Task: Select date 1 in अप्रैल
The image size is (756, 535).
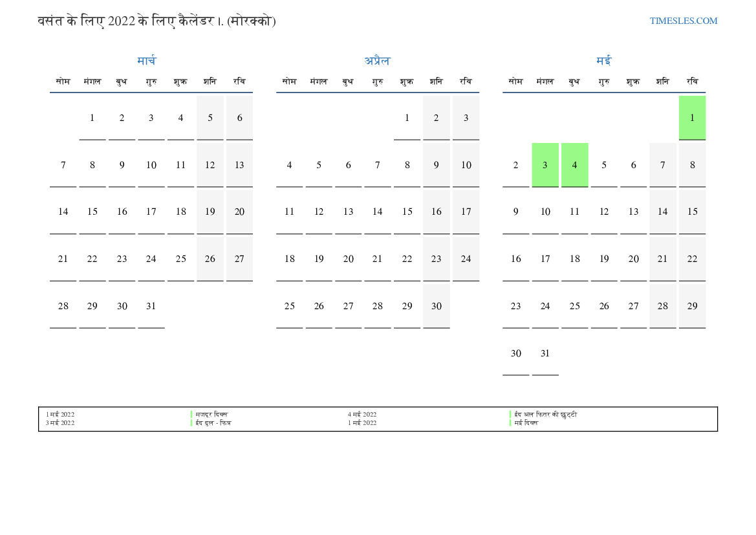Action: pos(407,118)
